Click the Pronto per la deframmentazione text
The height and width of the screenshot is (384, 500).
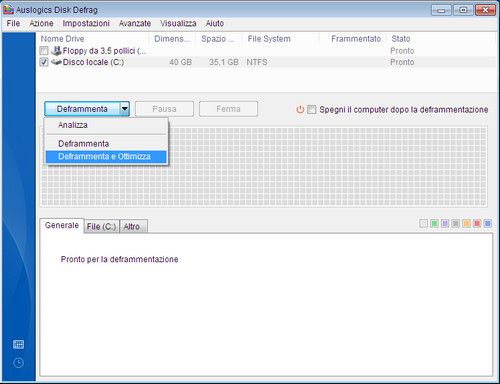pyautogui.click(x=119, y=259)
